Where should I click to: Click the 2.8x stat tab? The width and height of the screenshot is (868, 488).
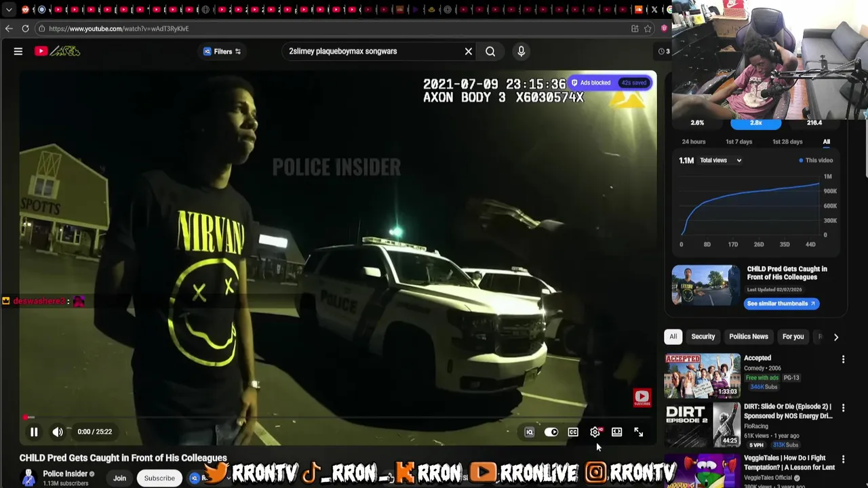(755, 123)
